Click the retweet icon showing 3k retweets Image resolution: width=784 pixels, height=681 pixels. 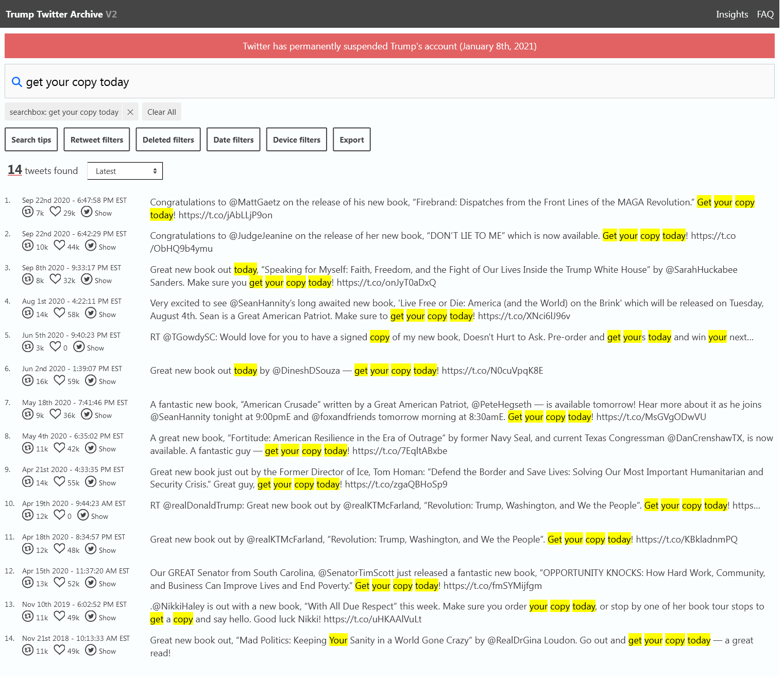click(x=28, y=346)
